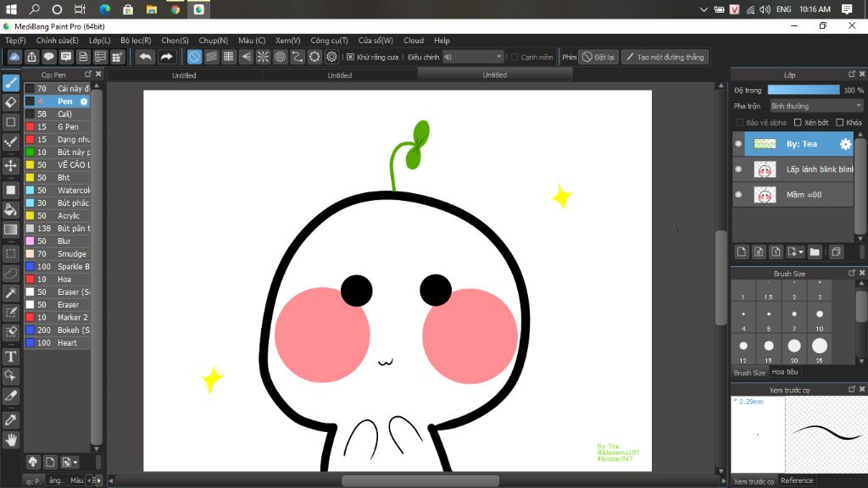Click the pink swatch beside Blur brush
Screen dimensions: 868x488
pos(30,241)
